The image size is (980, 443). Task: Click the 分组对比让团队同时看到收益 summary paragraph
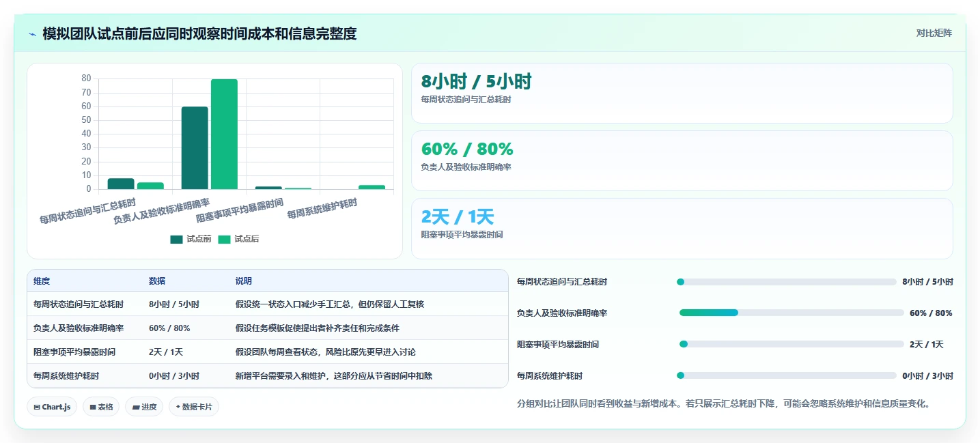pos(724,403)
